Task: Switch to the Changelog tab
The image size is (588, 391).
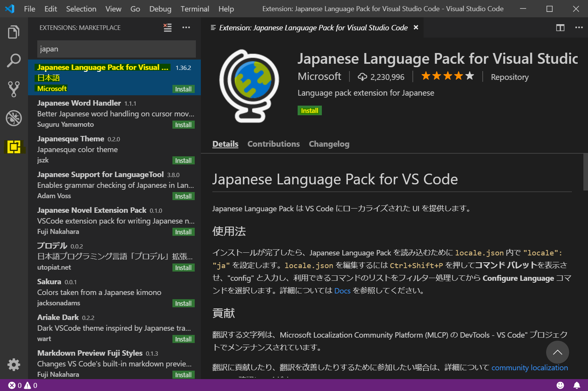Action: (x=329, y=144)
